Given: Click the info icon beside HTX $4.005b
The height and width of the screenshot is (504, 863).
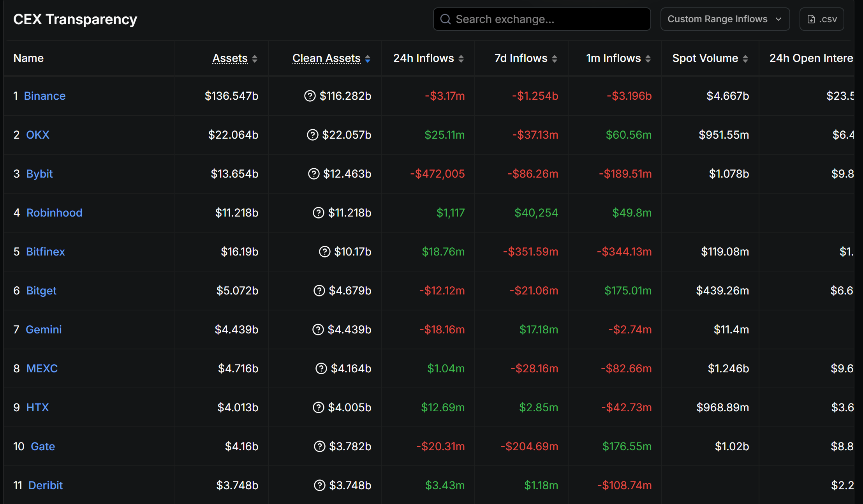Looking at the screenshot, I should (x=319, y=407).
